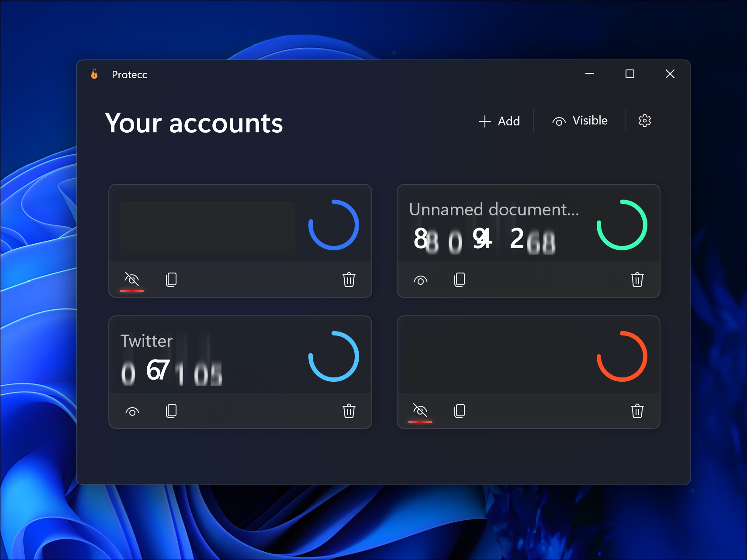Toggle global Visible mode

pyautogui.click(x=581, y=121)
